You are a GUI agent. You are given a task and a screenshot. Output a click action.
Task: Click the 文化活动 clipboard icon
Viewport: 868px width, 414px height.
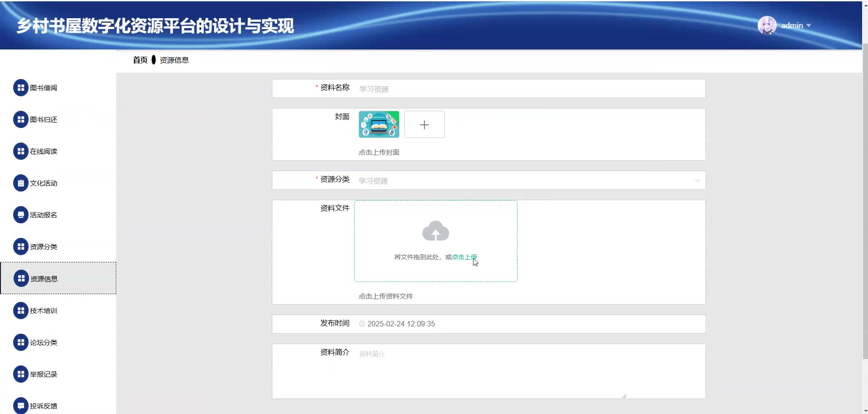point(20,183)
